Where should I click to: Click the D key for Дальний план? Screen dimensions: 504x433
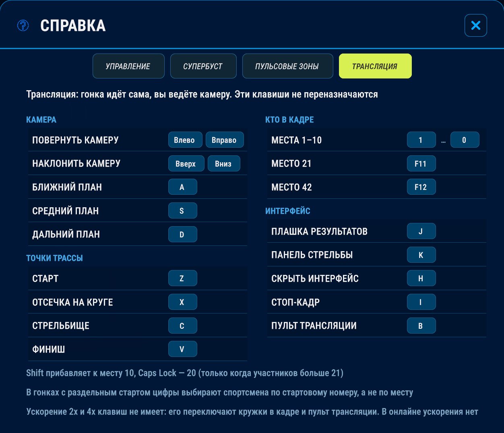click(x=182, y=234)
